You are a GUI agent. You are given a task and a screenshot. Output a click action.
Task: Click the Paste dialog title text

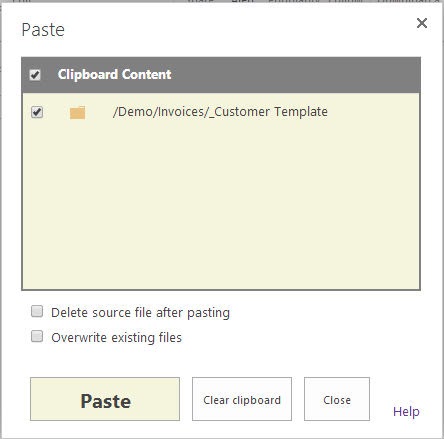pos(43,30)
